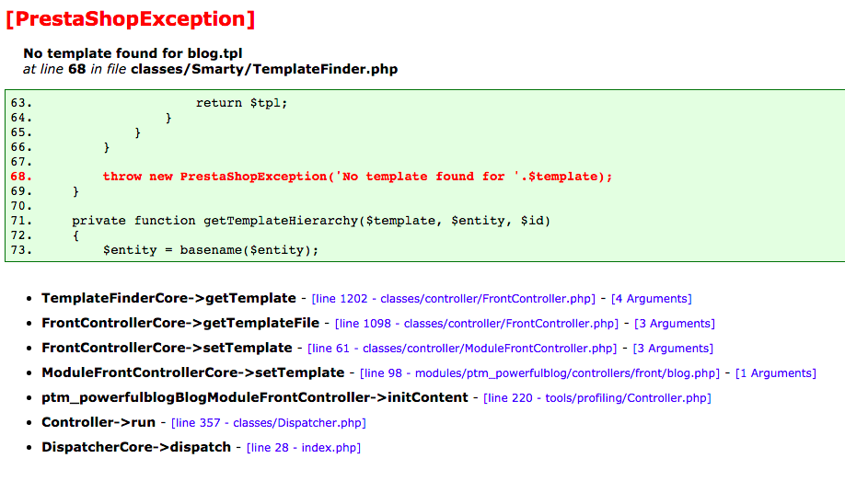This screenshot has width=845, height=504.
Task: Open the line 357 Dispatcher.php link
Action: (269, 423)
